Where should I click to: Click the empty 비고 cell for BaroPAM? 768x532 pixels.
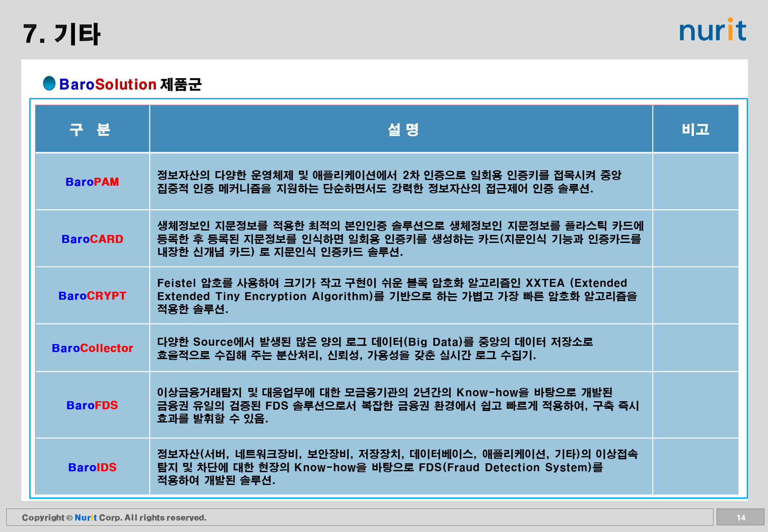point(696,181)
